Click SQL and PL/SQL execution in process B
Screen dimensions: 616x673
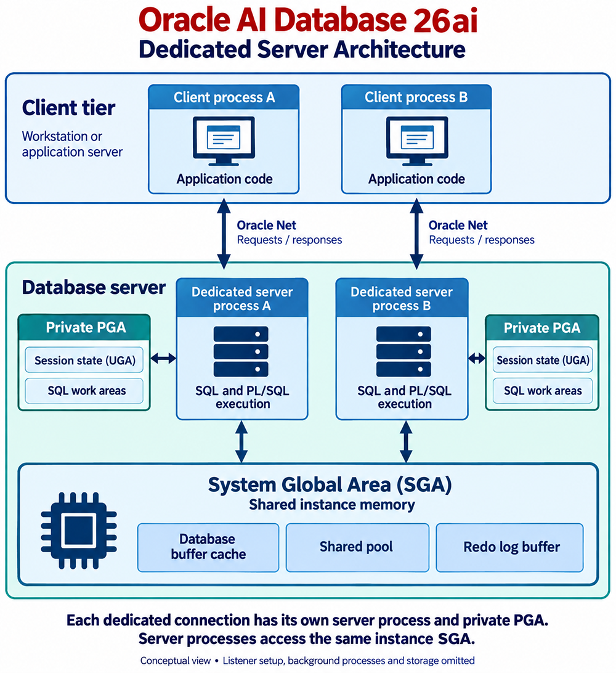pyautogui.click(x=405, y=397)
